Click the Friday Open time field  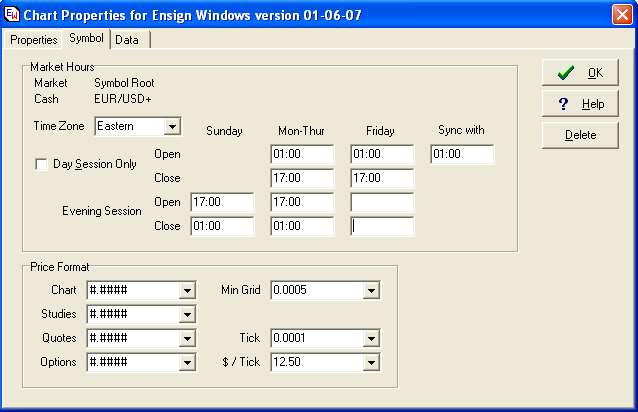pyautogui.click(x=382, y=155)
